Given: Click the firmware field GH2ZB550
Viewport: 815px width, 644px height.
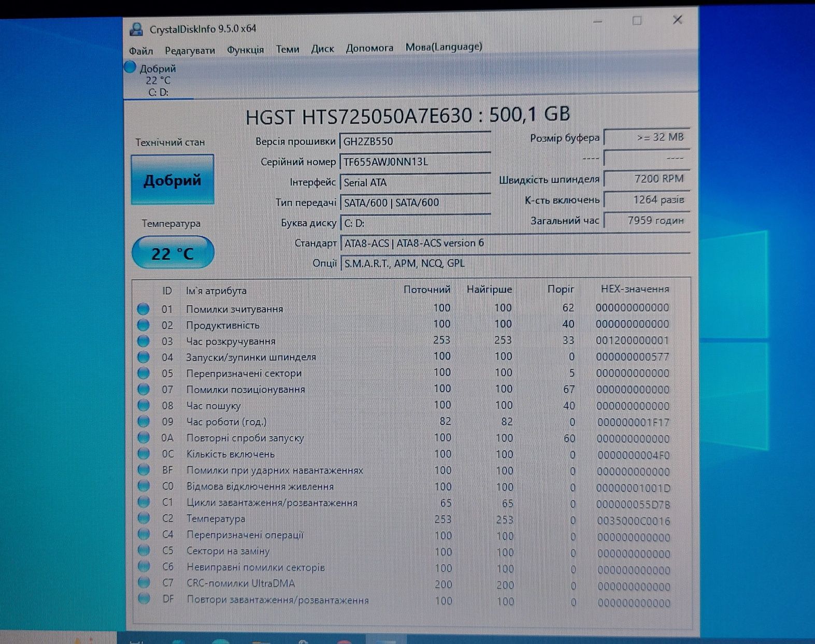Looking at the screenshot, I should pyautogui.click(x=415, y=141).
